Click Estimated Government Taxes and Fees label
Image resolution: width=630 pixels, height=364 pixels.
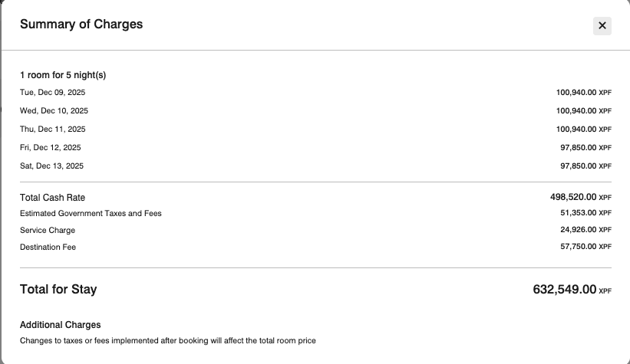91,214
